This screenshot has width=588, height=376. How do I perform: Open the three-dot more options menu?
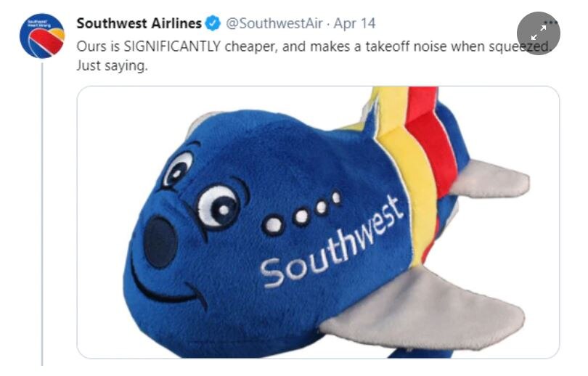point(550,23)
